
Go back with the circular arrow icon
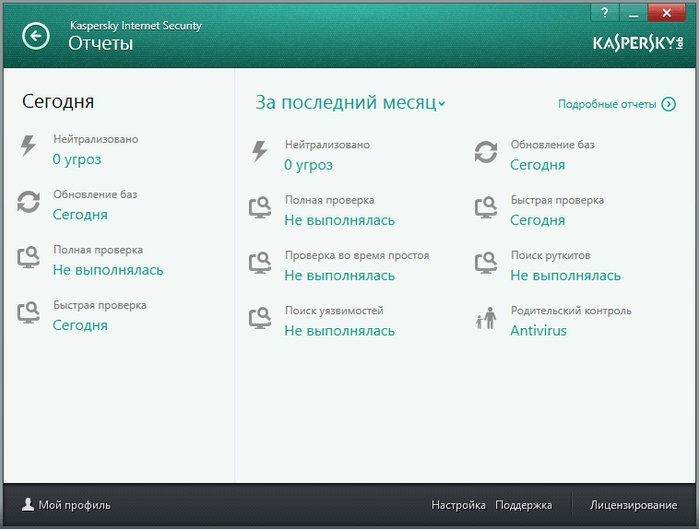(36, 36)
